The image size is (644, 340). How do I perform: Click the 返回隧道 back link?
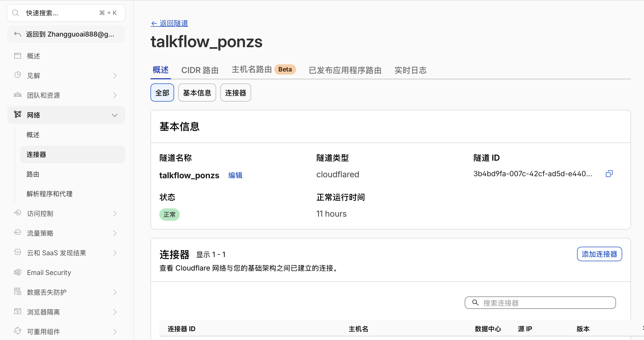[169, 23]
